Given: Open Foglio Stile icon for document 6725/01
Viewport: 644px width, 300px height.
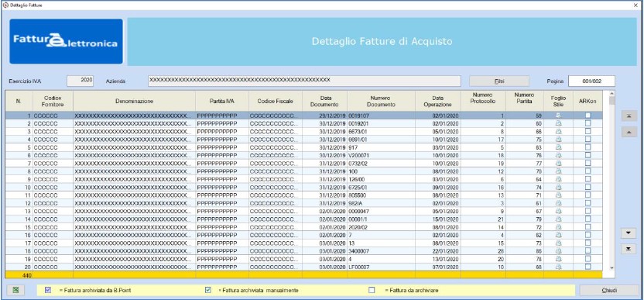Looking at the screenshot, I should [558, 188].
